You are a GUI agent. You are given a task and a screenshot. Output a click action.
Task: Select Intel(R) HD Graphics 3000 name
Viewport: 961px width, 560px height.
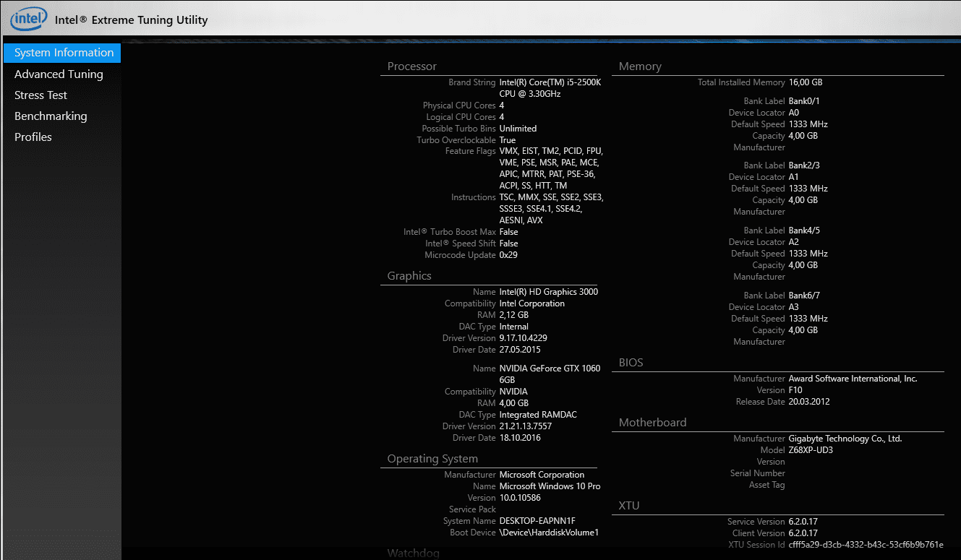(x=549, y=292)
